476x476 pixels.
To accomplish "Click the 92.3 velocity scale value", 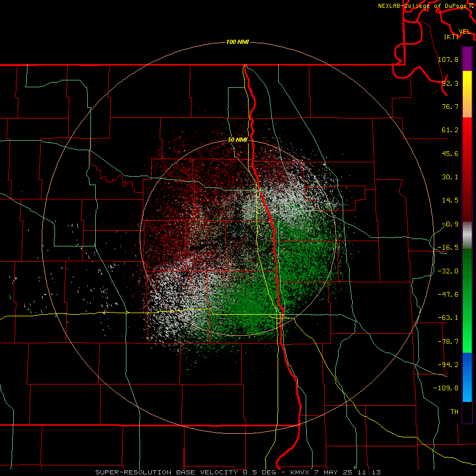I will point(450,83).
